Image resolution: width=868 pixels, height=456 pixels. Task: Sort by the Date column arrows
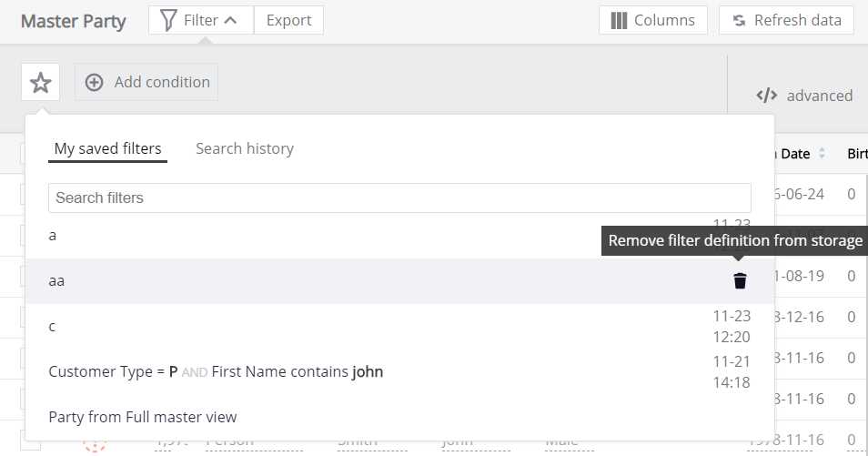coord(822,154)
